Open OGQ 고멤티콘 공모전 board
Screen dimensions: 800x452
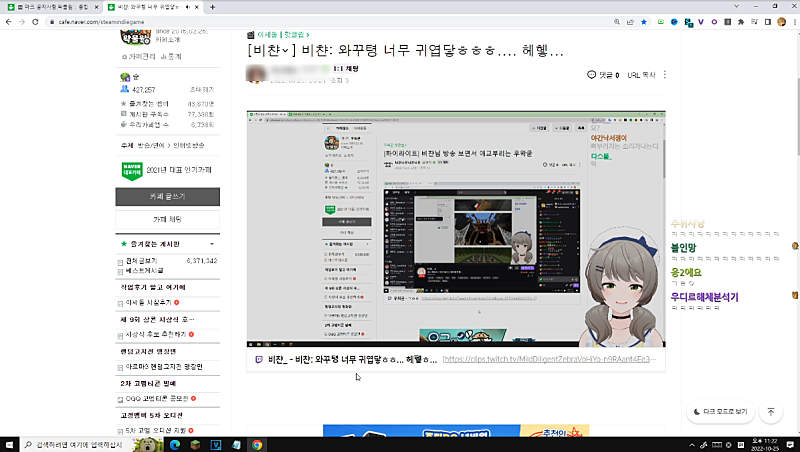pos(157,398)
